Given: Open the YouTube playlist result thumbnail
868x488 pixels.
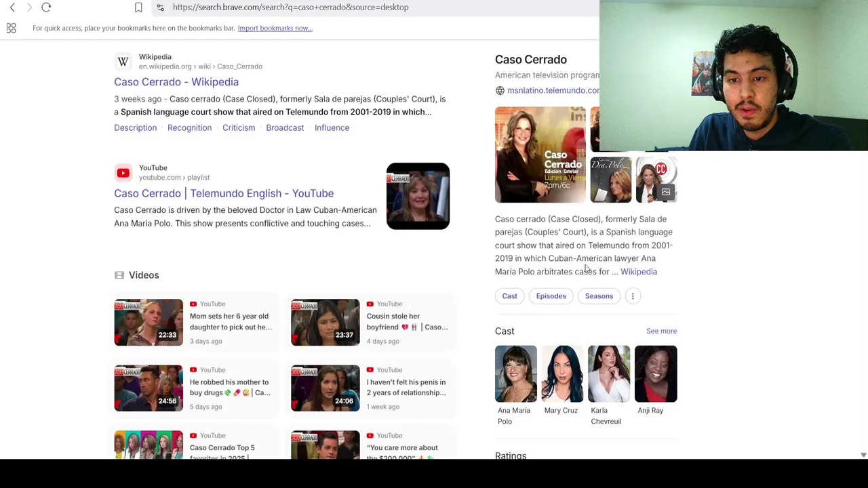Looking at the screenshot, I should (418, 197).
